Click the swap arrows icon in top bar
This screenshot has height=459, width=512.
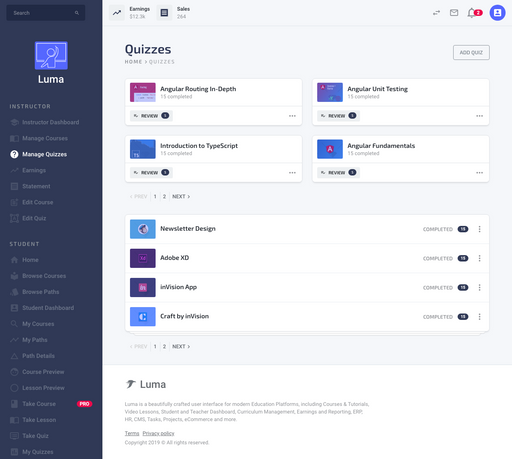pos(436,13)
